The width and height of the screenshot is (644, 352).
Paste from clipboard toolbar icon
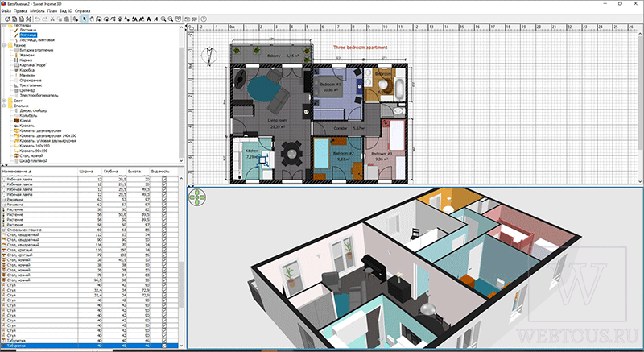pos(67,19)
